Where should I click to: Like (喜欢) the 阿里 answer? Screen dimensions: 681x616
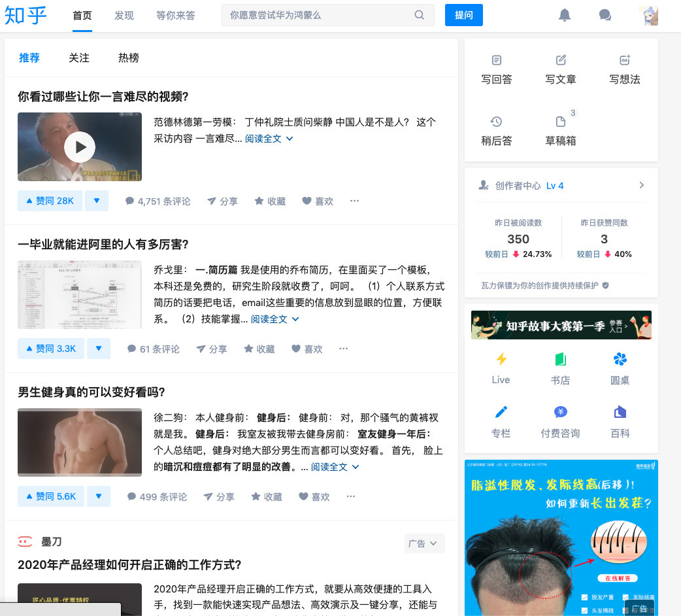[307, 349]
